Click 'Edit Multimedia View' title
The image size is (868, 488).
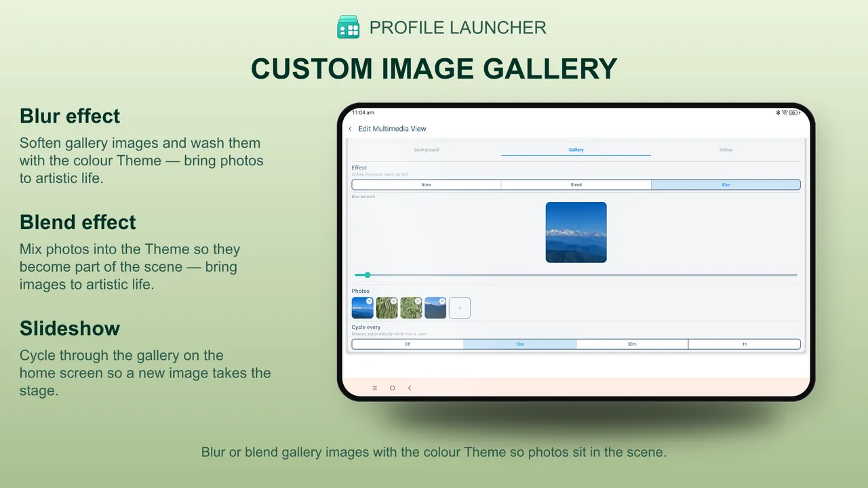coord(392,129)
